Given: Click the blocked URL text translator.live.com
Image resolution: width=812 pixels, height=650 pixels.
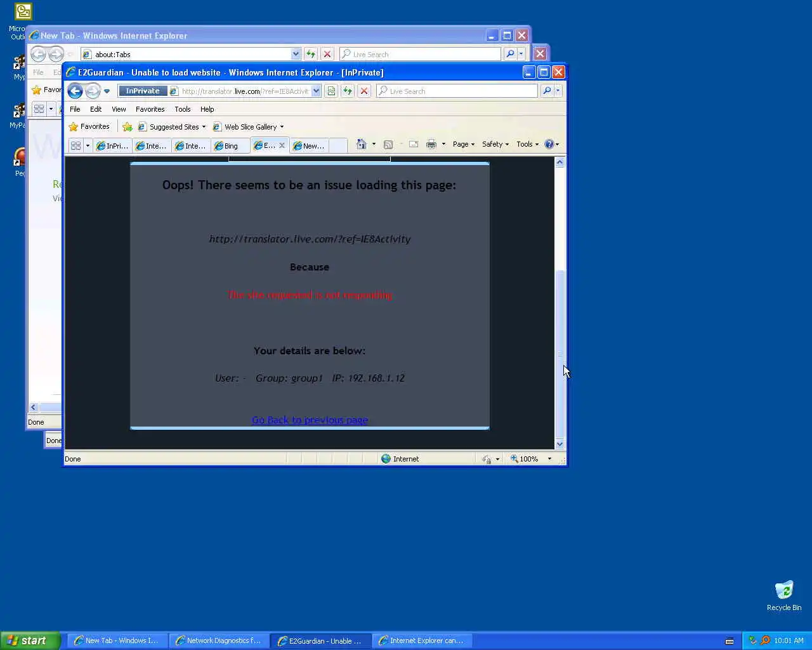Looking at the screenshot, I should (x=310, y=239).
